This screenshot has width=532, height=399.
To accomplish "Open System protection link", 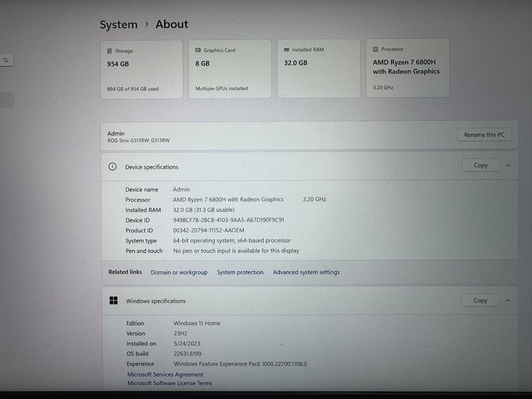I will [240, 272].
